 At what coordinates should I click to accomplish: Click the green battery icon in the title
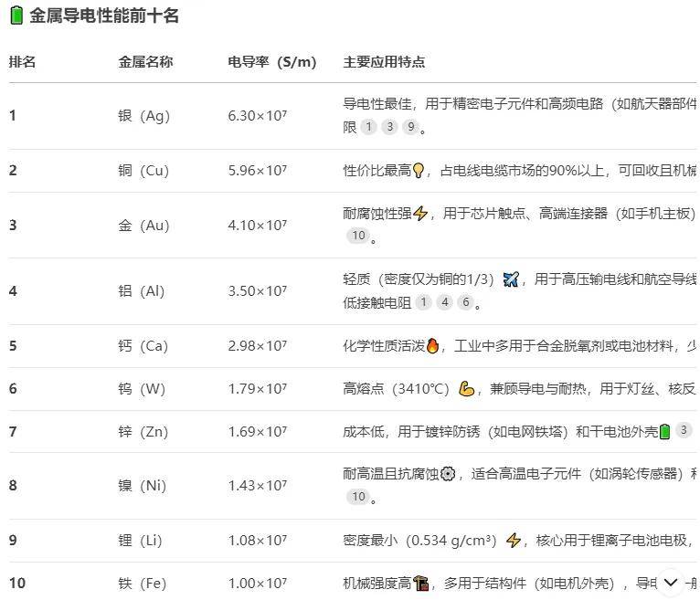(x=16, y=16)
